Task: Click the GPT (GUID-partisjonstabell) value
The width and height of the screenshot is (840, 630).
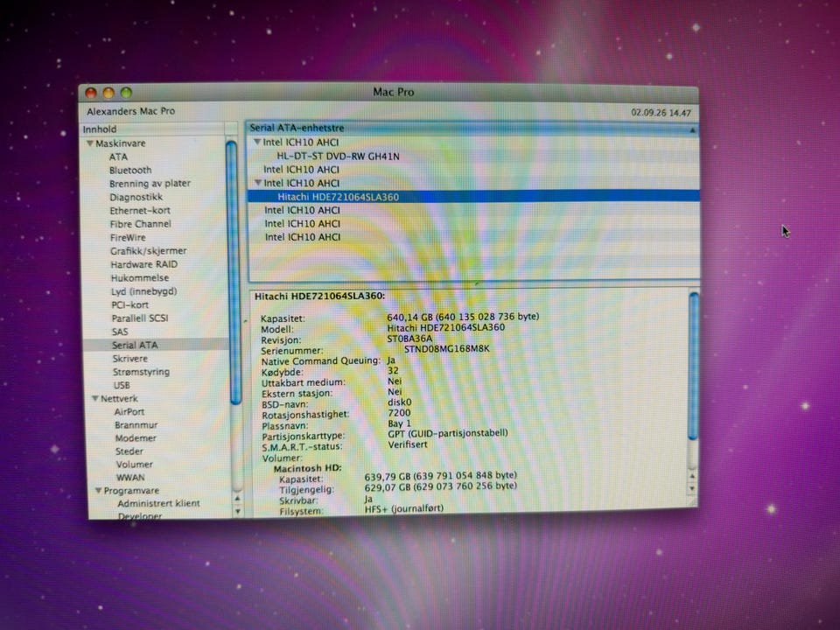Action: tap(448, 433)
